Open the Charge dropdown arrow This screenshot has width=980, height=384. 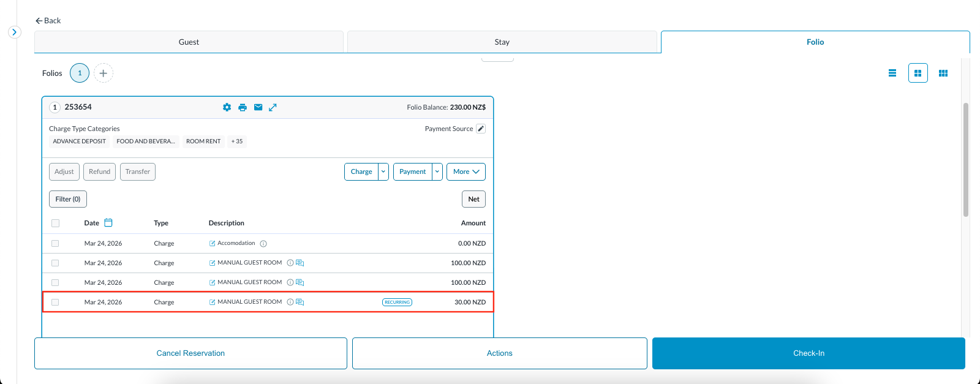click(x=383, y=171)
